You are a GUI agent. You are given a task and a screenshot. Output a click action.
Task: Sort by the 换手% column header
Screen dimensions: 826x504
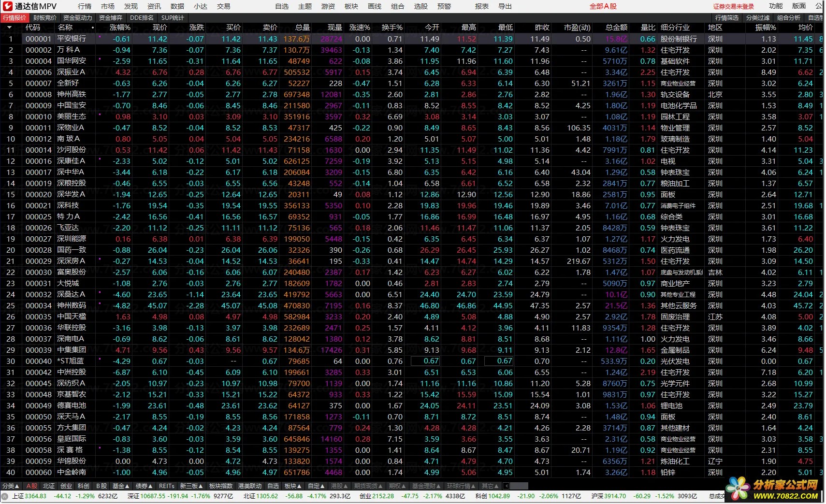[392, 28]
